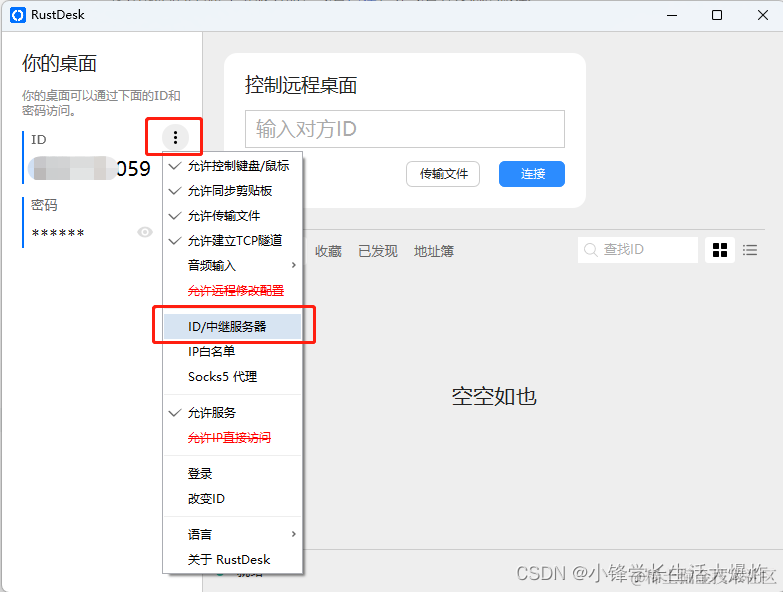This screenshot has width=783, height=592.
Task: Expand the 语言 submenu
Action: [x=233, y=535]
